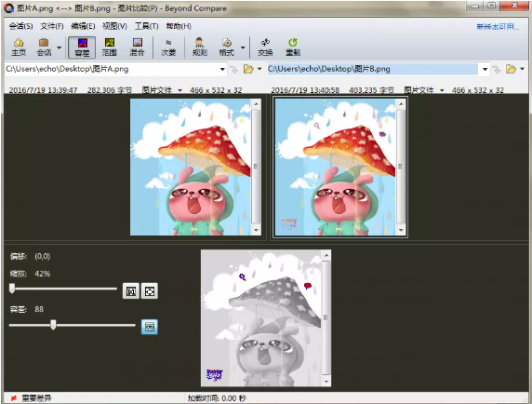532x404 pixels.
Task: Expand the 会话 toolbar dropdown arrow
Action: click(x=59, y=47)
